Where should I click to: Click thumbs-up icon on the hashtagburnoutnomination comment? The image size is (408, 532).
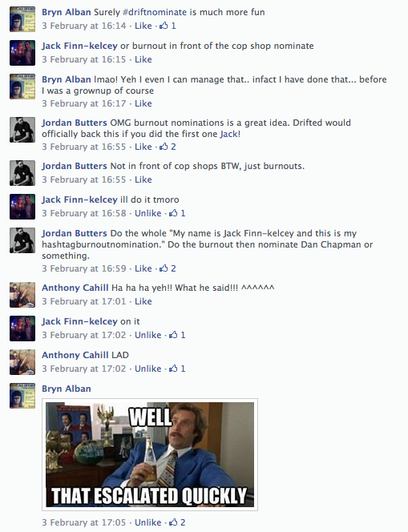(x=164, y=268)
